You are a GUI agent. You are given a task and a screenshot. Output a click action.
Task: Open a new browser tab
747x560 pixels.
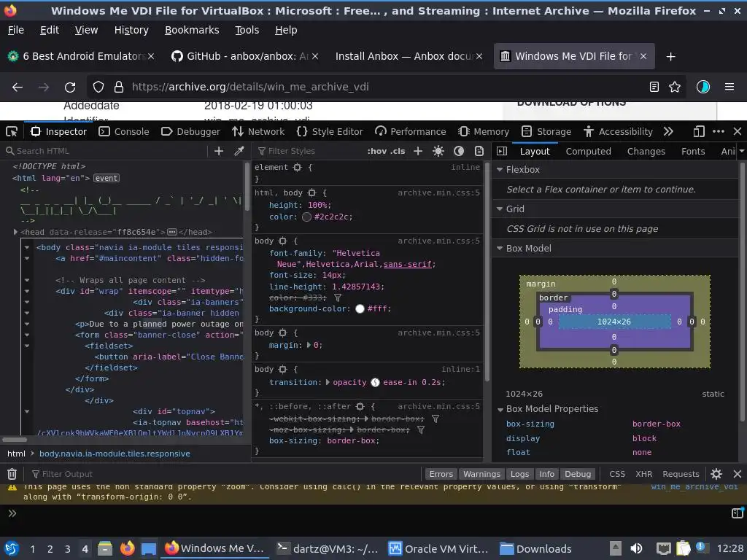coord(671,57)
